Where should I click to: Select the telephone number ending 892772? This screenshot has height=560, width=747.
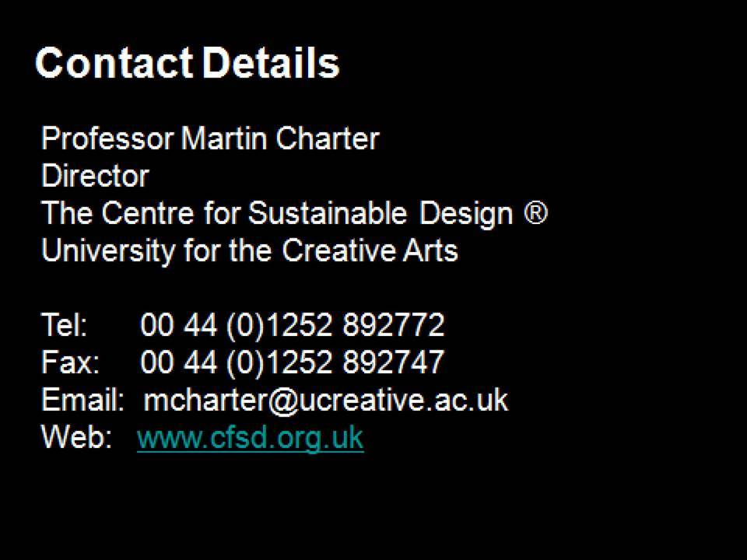293,325
